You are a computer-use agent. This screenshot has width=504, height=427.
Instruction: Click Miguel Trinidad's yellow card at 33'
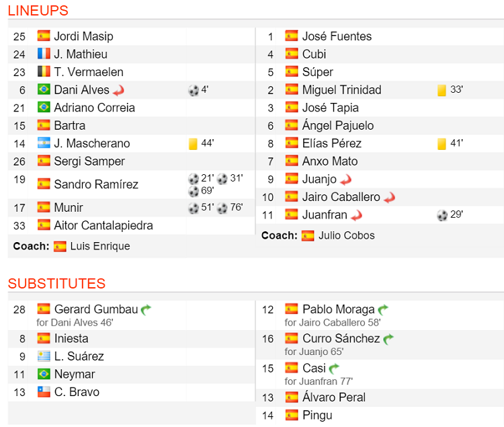[x=442, y=90]
